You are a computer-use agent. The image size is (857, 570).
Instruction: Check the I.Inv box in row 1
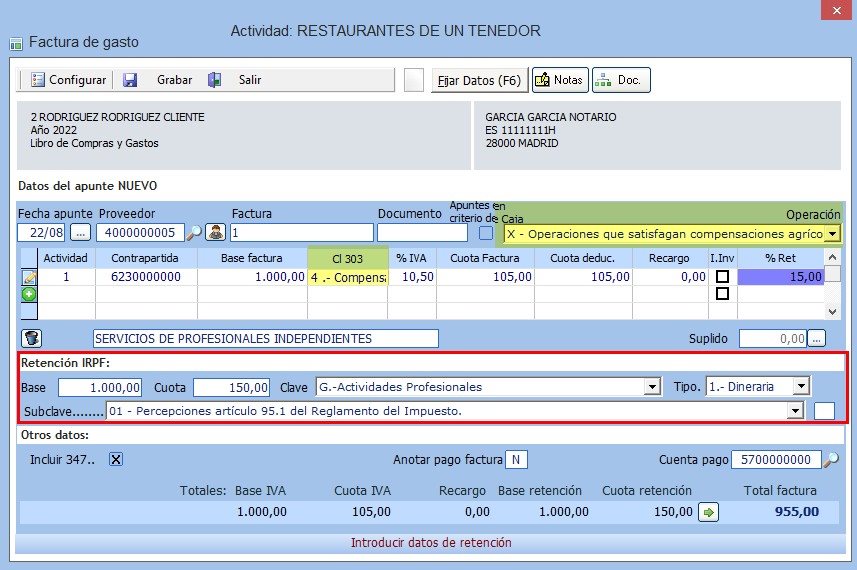click(x=721, y=277)
